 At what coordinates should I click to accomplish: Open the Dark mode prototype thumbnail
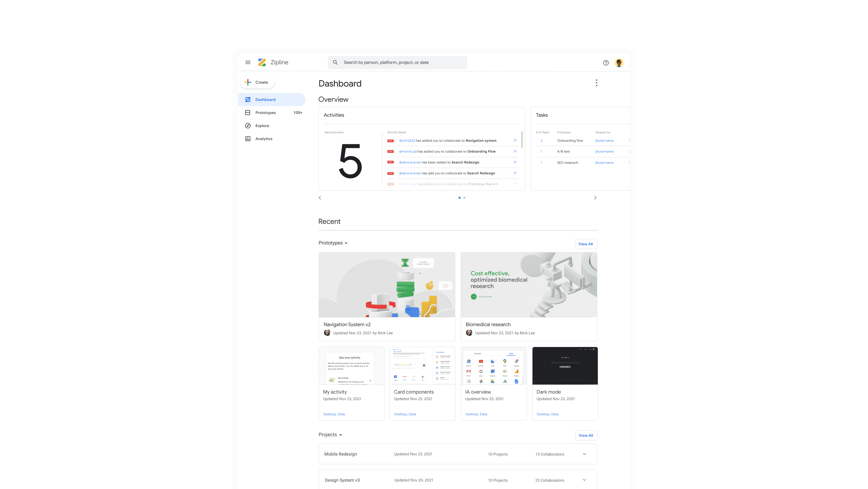click(565, 366)
